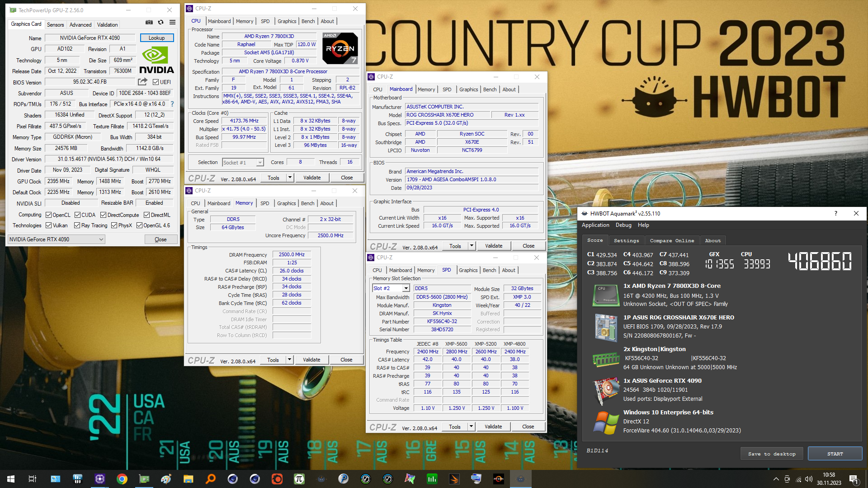Click Save to desktop in HWBOT Aquamark
Viewport: 868px width, 488px height.
click(772, 454)
